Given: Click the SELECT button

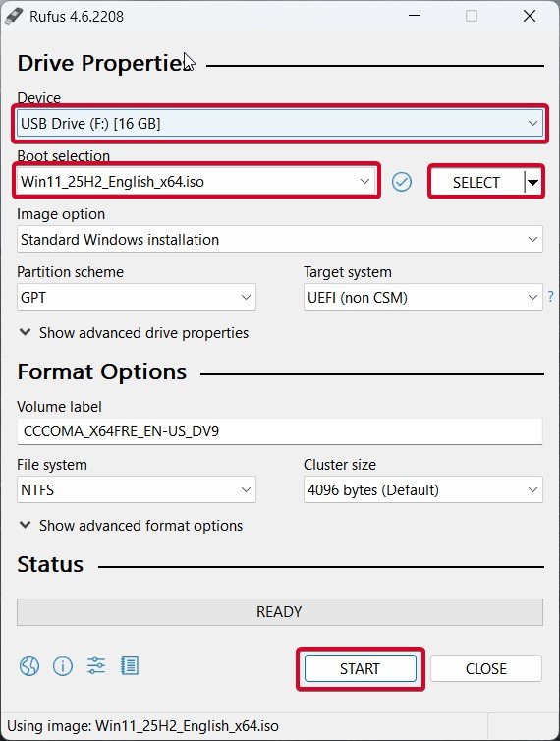Looking at the screenshot, I should 476,183.
